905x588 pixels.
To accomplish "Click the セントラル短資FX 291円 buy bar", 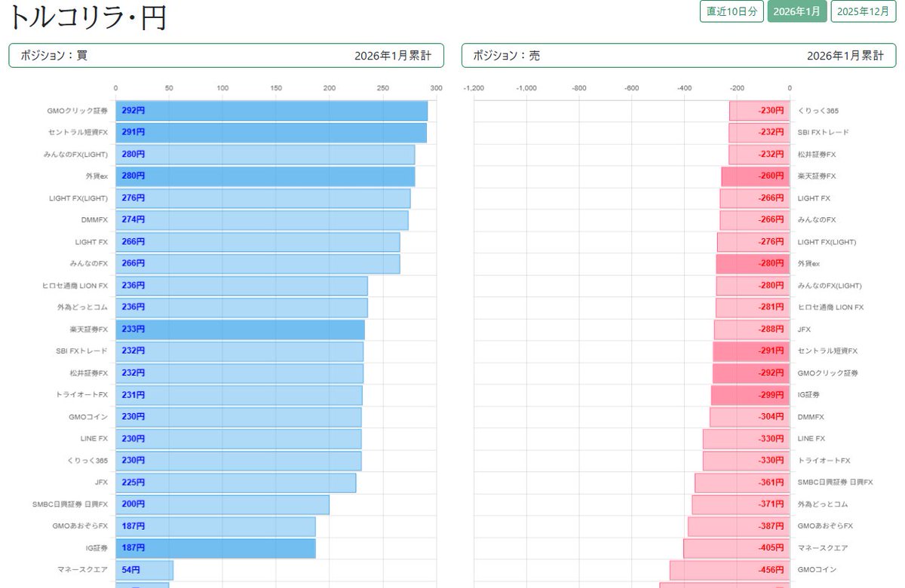I will tap(271, 133).
